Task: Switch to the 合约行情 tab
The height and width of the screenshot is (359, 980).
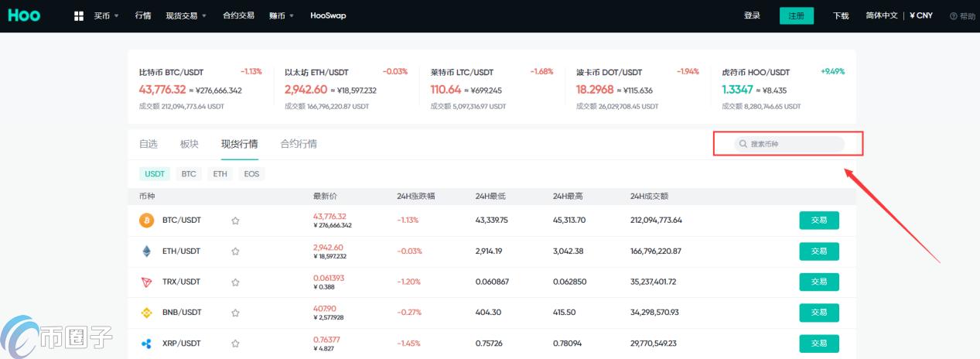Action: (299, 144)
